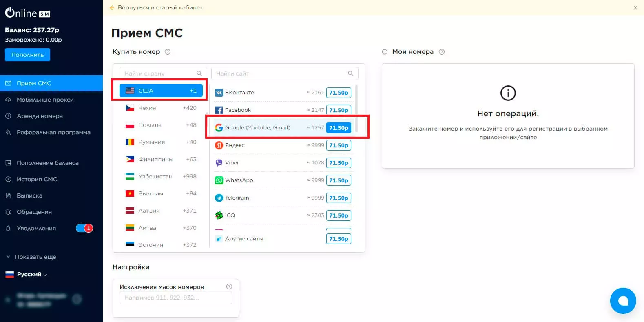Buy Telegram number for 71.50р

tap(339, 198)
